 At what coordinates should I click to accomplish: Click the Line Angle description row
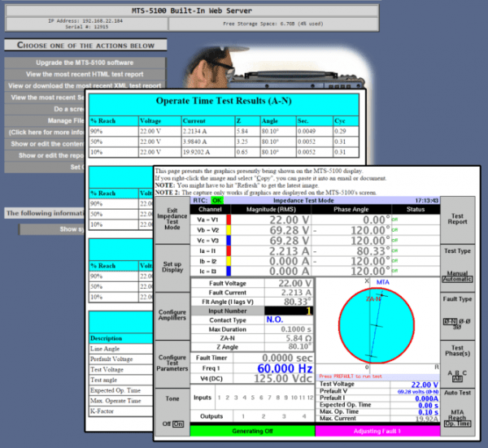120,349
